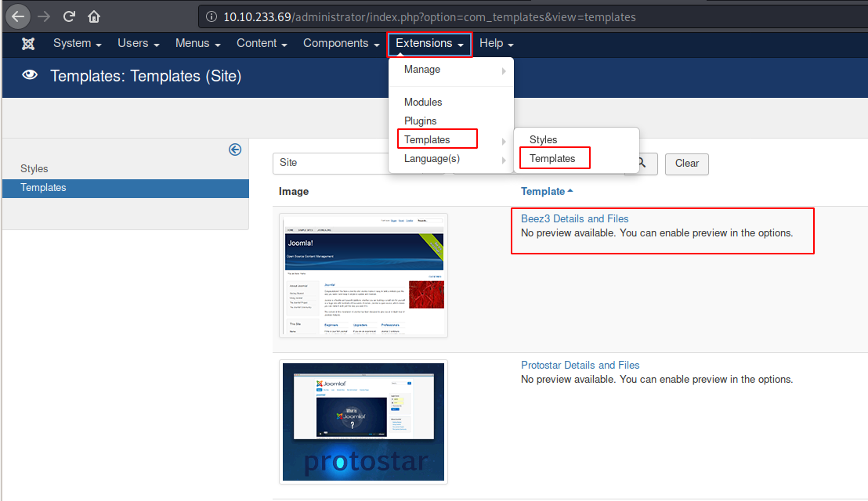Collapse the sidebar using the arrow icon

235,150
